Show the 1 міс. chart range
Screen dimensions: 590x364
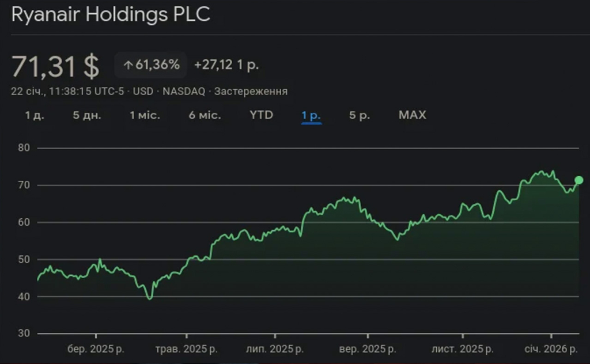[145, 115]
